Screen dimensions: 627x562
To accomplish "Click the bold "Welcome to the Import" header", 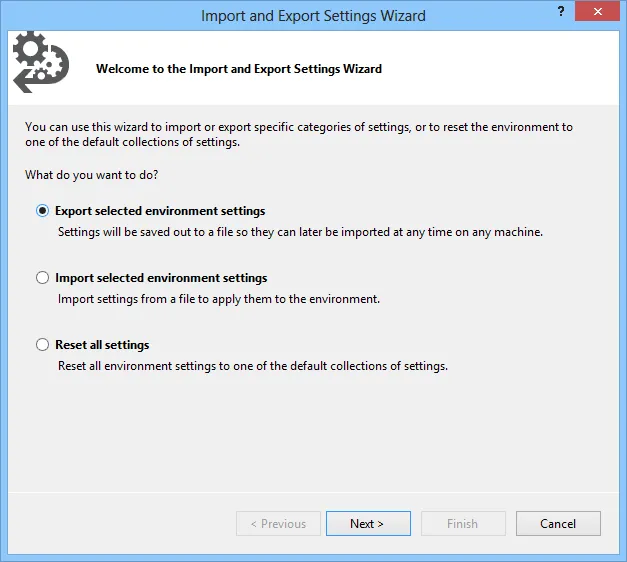I will [x=239, y=69].
